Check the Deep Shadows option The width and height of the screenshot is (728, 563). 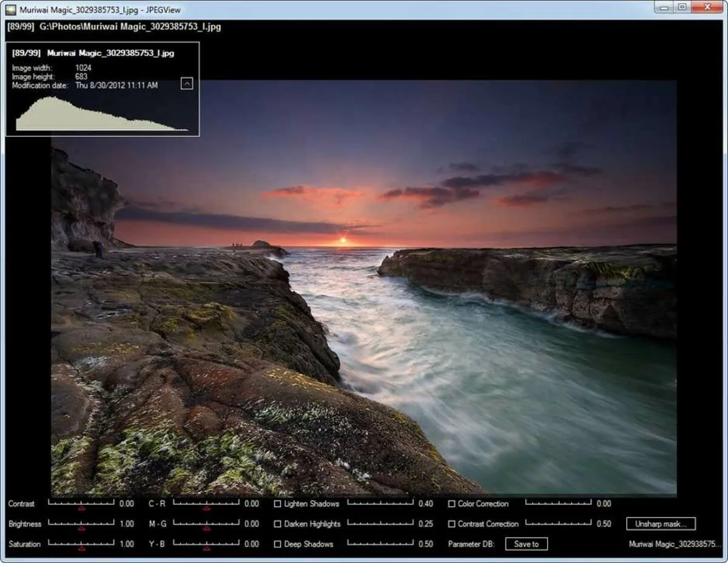point(278,544)
